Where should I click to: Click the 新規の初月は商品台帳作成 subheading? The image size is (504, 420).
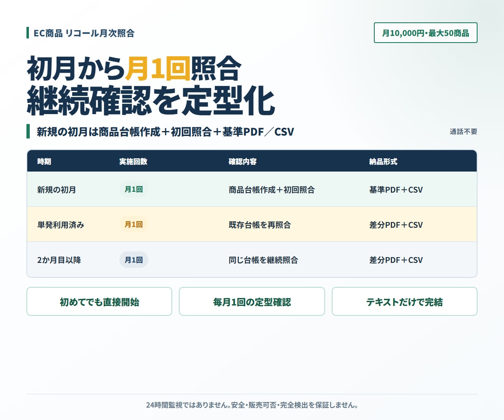coord(165,131)
